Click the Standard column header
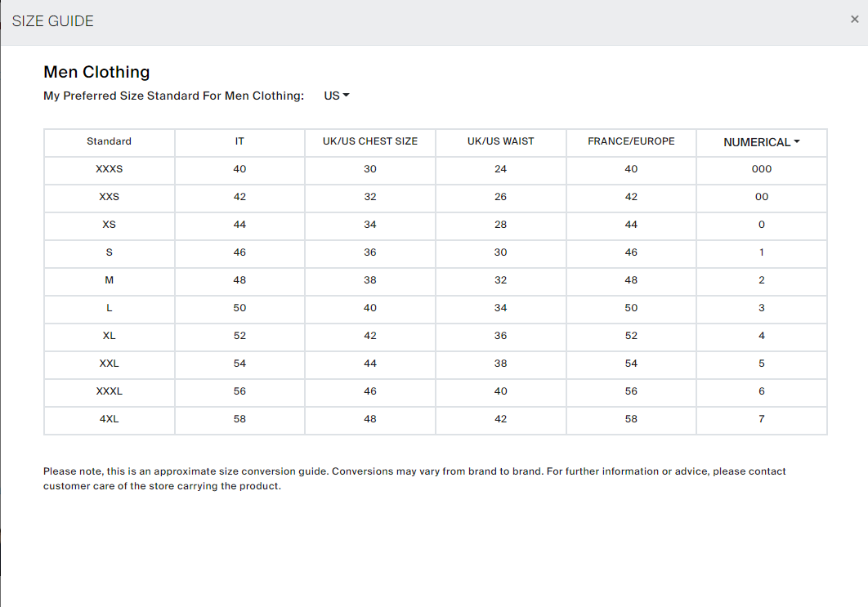Screen dimensions: 868x607 (x=109, y=141)
